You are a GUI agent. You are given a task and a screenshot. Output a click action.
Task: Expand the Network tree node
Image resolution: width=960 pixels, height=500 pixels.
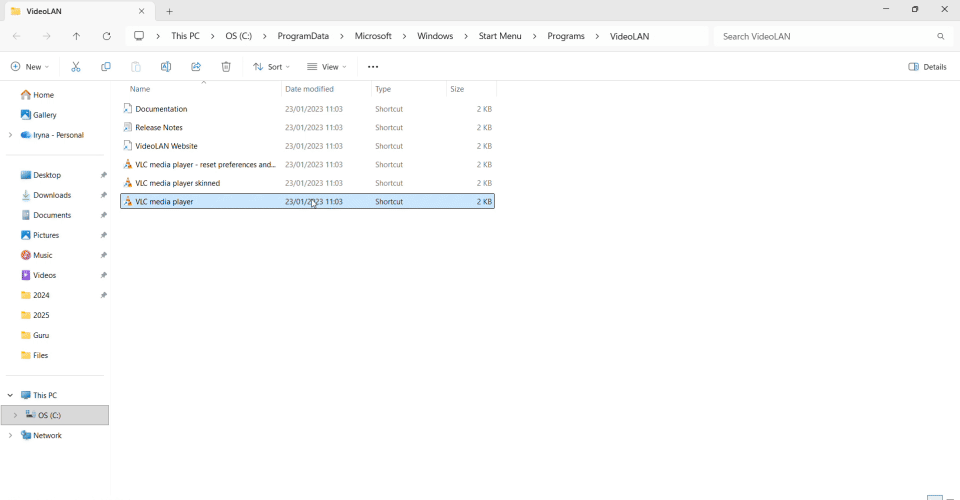coord(10,435)
